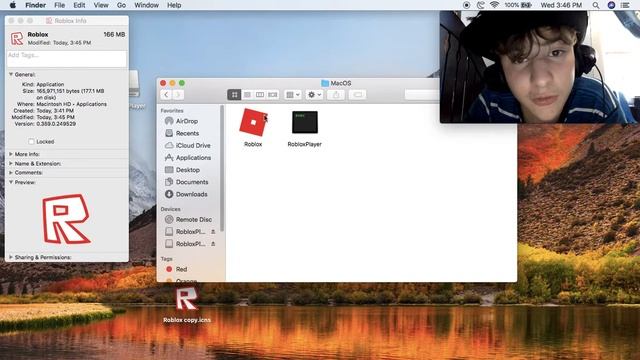Viewport: 640px width, 360px height.
Task: Eject the first RobloxPl... volume
Action: coord(213,232)
